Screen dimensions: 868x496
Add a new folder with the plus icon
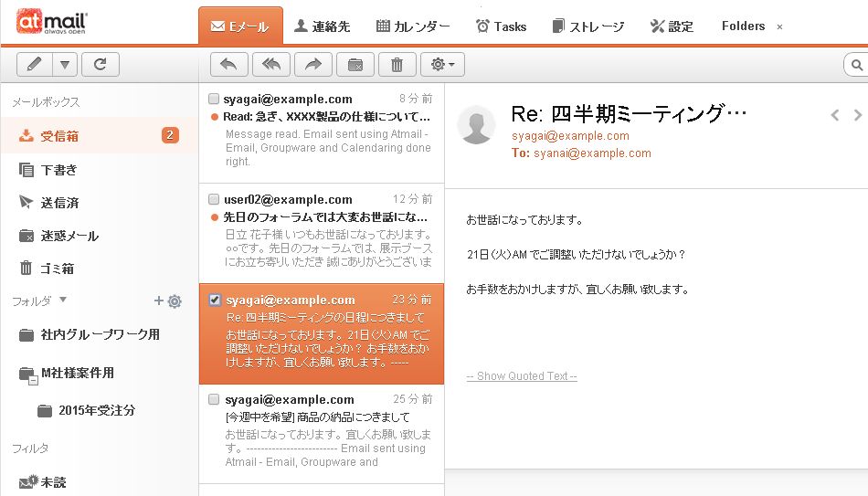coord(158,301)
